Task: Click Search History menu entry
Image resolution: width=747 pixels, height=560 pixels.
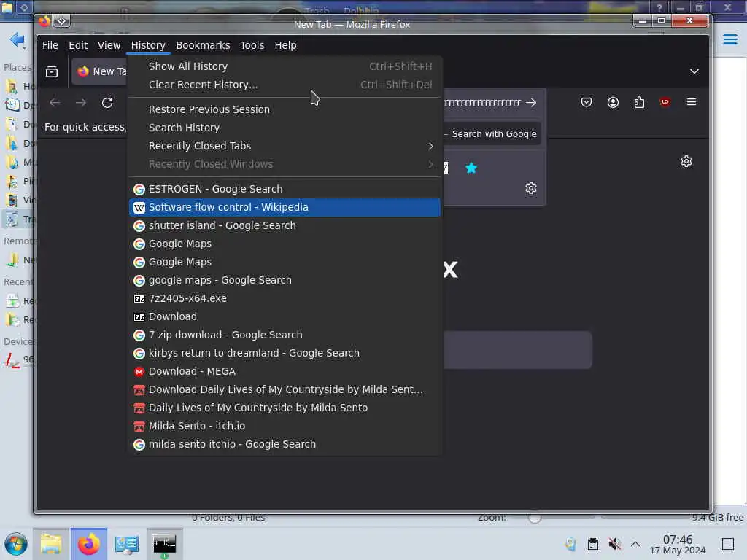Action: click(x=285, y=128)
